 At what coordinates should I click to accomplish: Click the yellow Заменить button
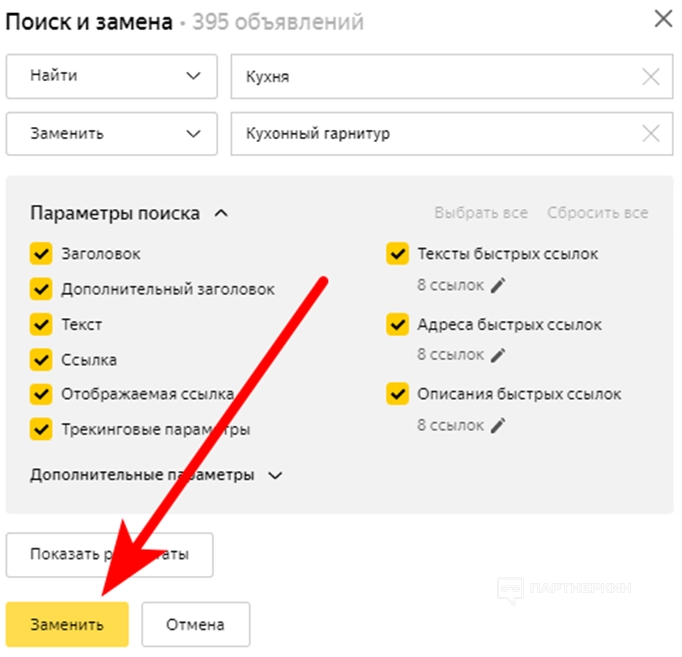point(67,625)
